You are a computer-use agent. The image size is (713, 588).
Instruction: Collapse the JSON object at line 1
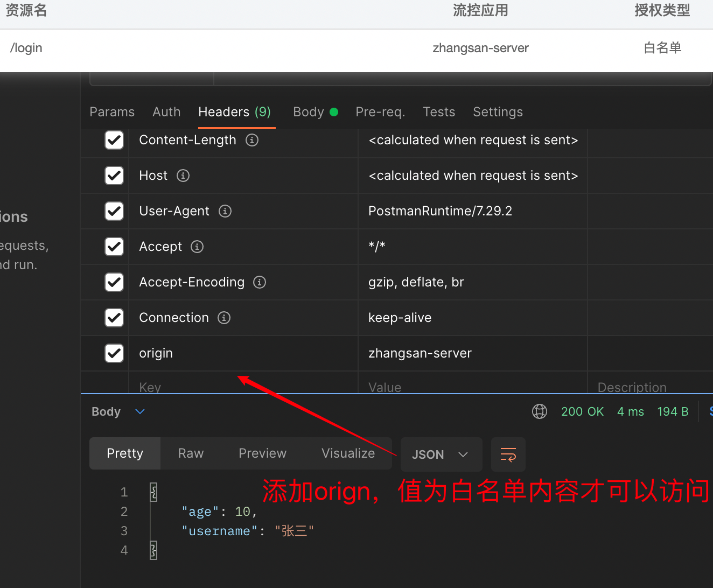click(x=153, y=492)
